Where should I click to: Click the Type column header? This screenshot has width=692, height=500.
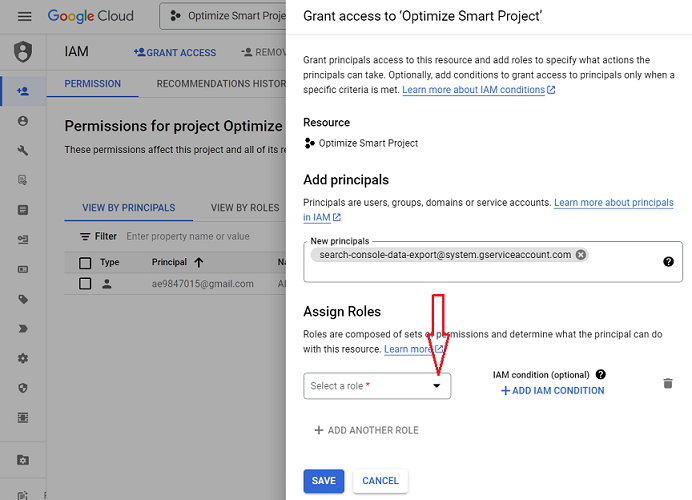109,262
